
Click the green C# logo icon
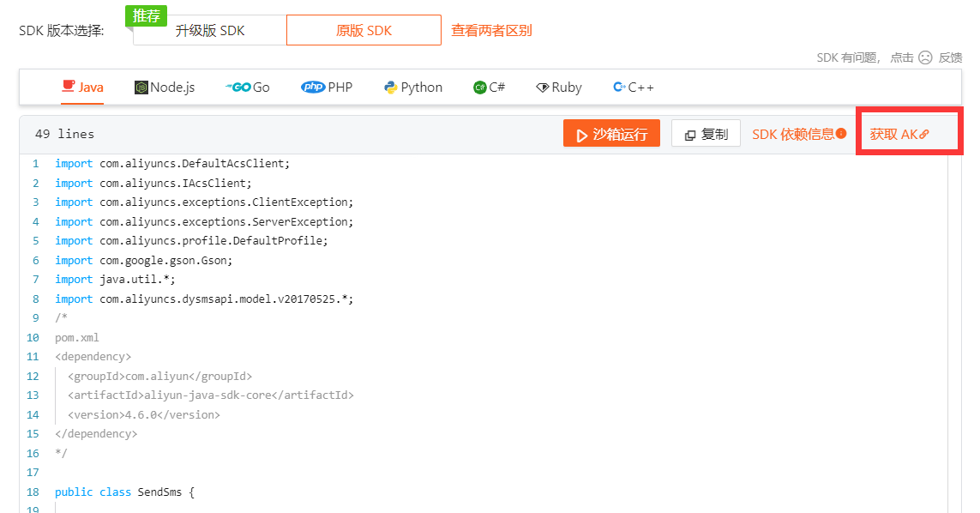(479, 88)
